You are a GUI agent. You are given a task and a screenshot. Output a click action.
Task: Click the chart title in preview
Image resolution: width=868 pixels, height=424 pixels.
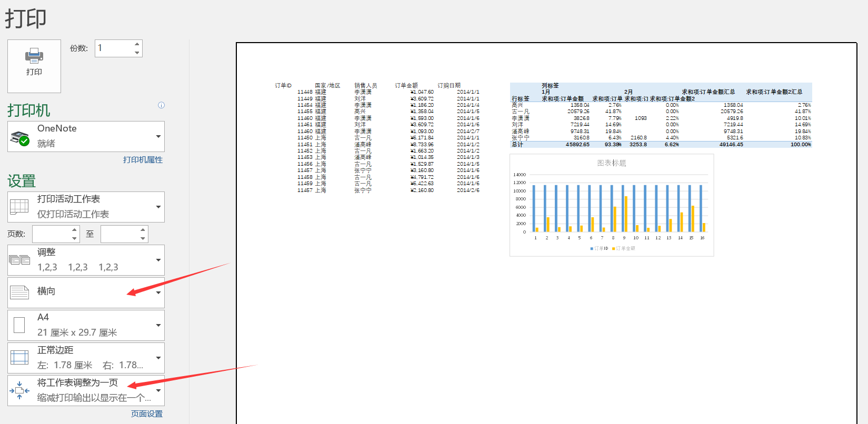[612, 163]
